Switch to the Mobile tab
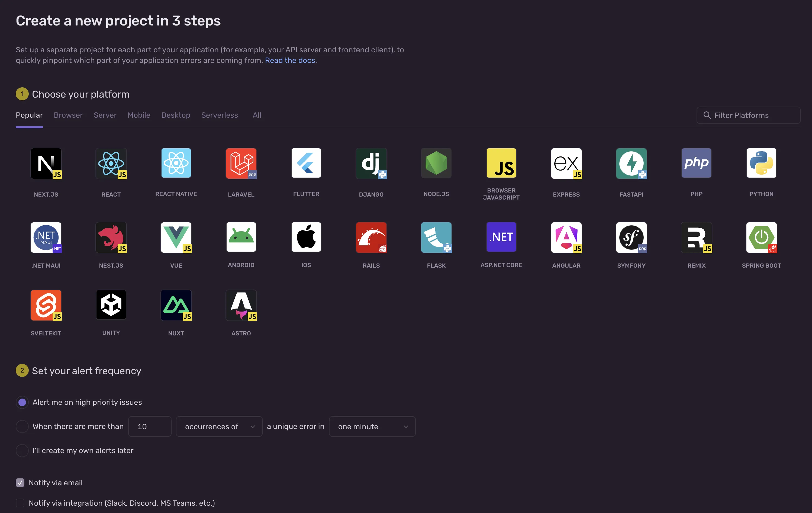 [139, 115]
